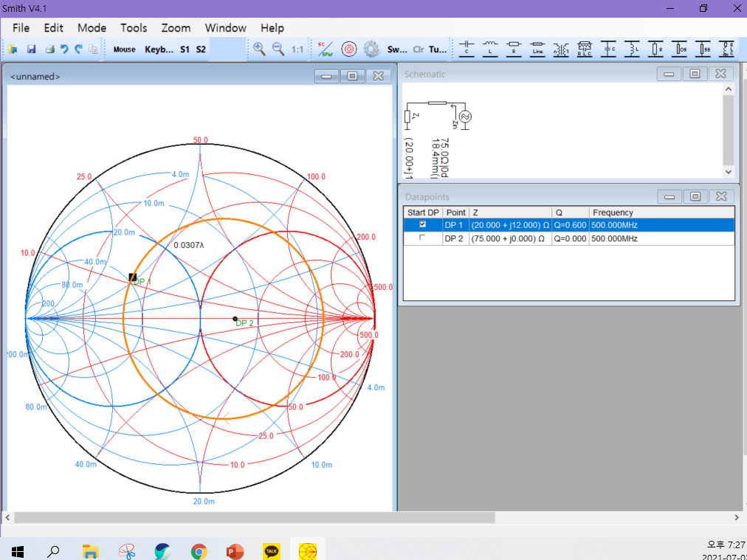Click the save disk icon
This screenshot has height=560, width=747.
click(x=32, y=49)
